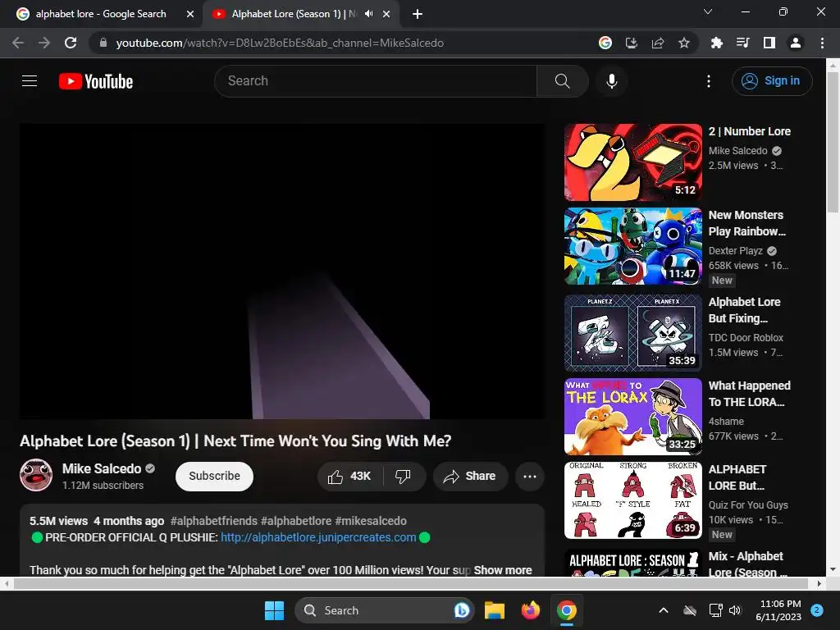This screenshot has height=630, width=840.
Task: Click the horizontal scrollbar track
Action: 413,583
